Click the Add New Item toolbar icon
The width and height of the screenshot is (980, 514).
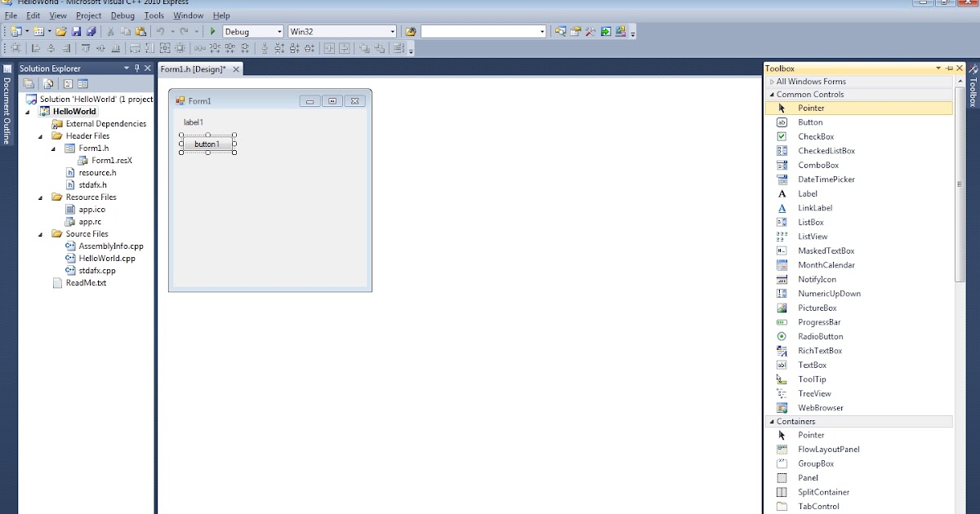38,31
